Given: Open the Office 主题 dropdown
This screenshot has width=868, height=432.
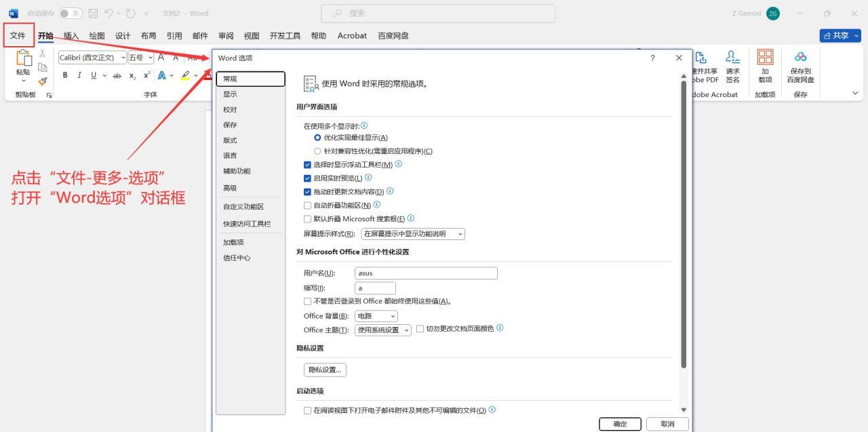Looking at the screenshot, I should point(383,330).
